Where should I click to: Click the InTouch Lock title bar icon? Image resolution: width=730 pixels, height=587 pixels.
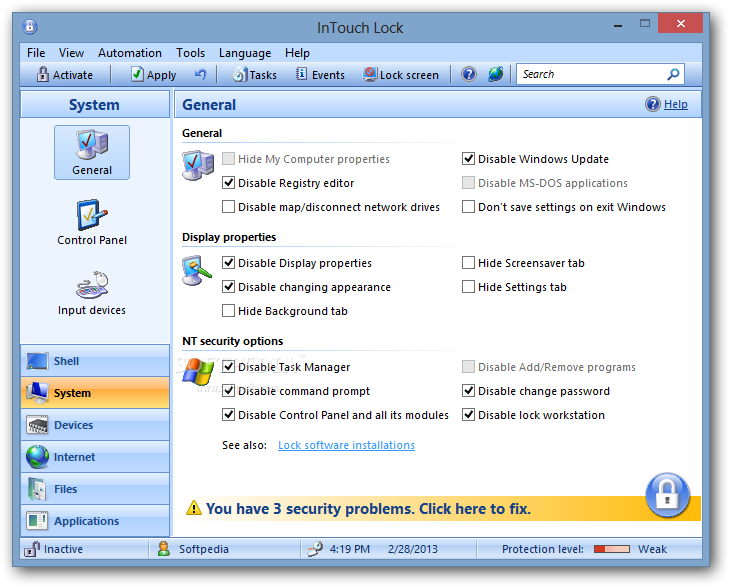coord(30,27)
